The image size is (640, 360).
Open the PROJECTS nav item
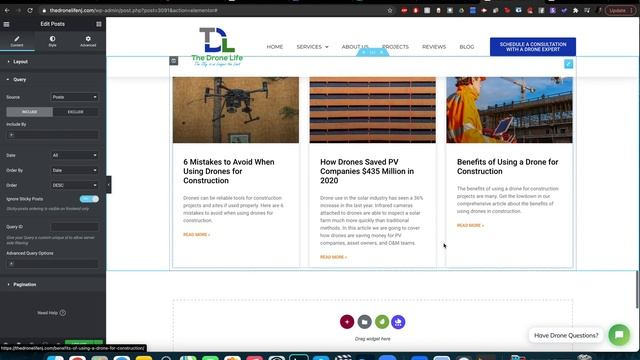(395, 47)
